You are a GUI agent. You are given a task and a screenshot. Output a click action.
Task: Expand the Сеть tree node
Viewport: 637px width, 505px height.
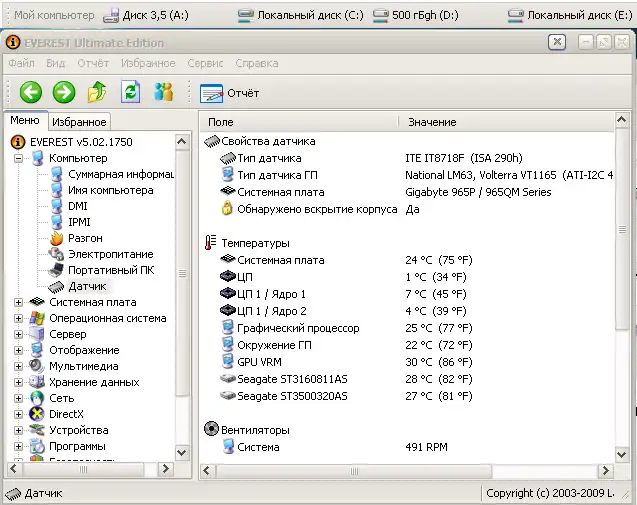[x=19, y=398]
